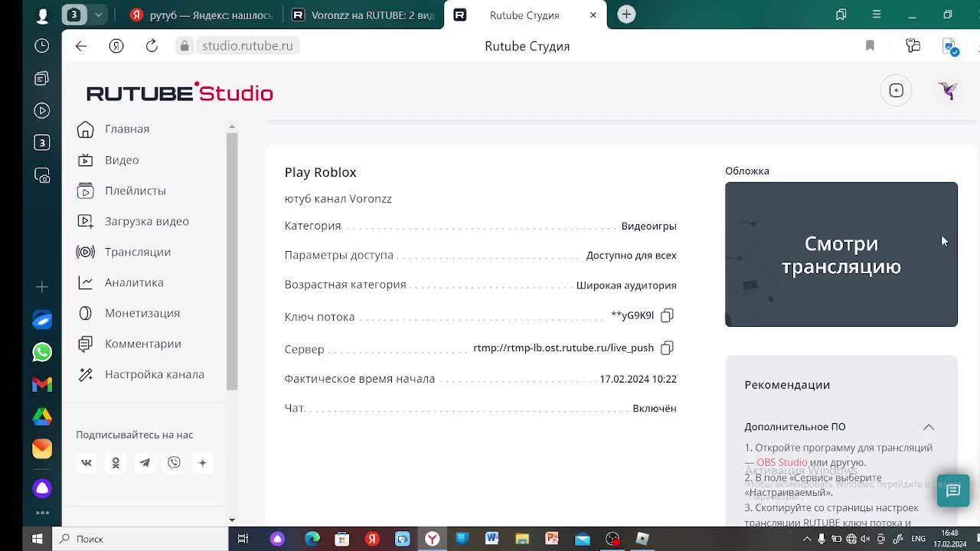Open PowerPoint from the taskbar

coord(552,539)
